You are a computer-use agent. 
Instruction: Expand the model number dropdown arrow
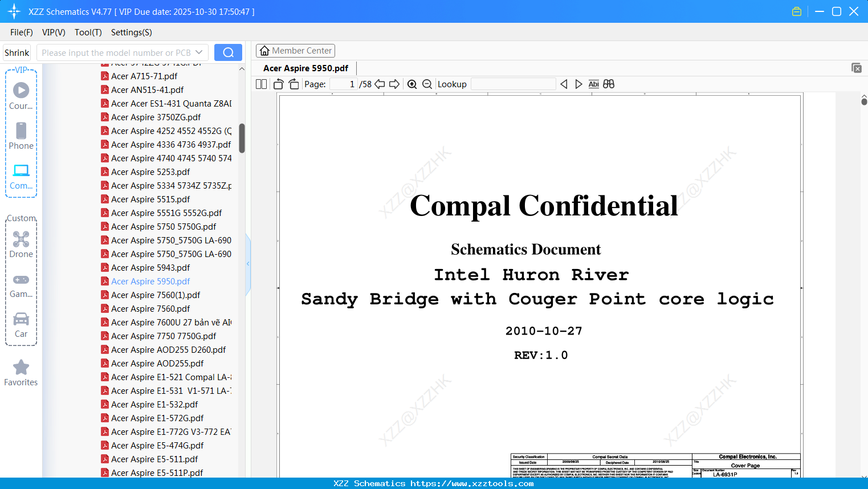click(x=199, y=52)
